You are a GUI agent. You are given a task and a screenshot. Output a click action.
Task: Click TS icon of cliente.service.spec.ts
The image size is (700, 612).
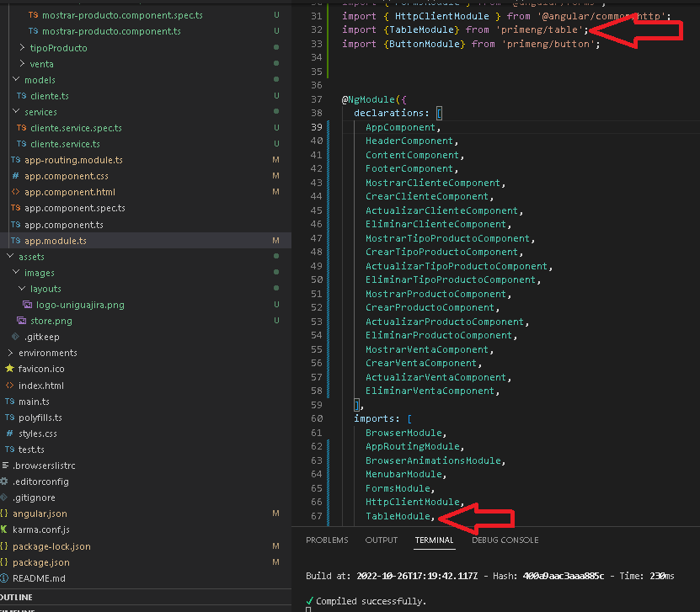pyautogui.click(x=21, y=128)
